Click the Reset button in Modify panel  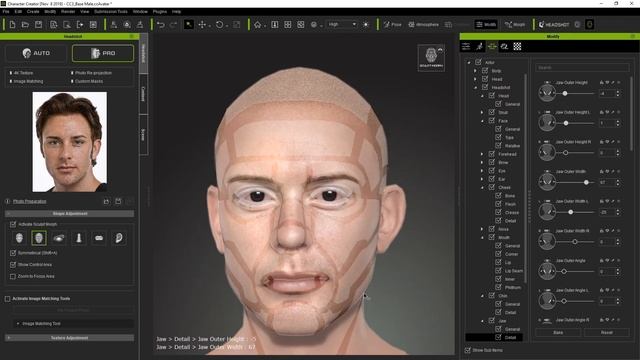(607, 333)
